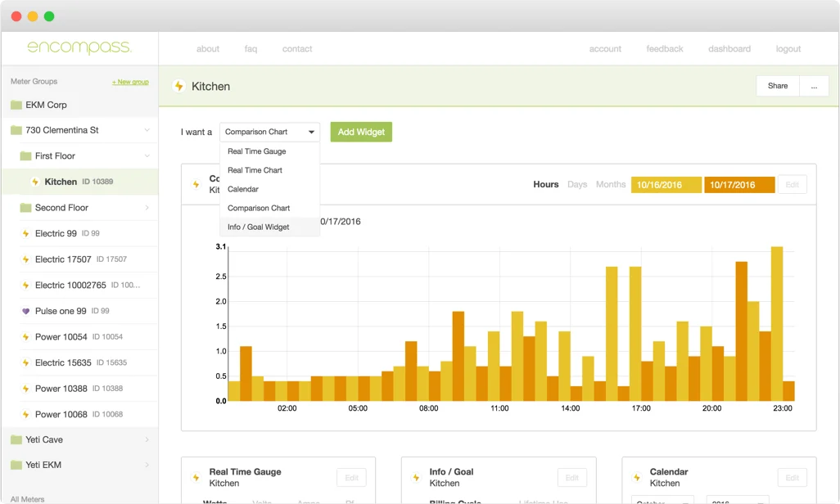Screen dimensions: 840x504
Task: Select the Electric 15635 meter row
Action: [x=89, y=362]
